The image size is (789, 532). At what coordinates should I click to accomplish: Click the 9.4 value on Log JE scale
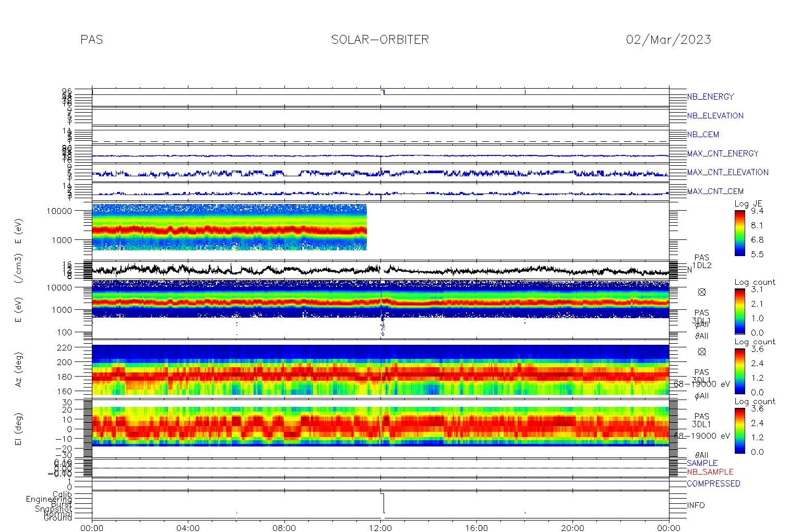coord(757,211)
